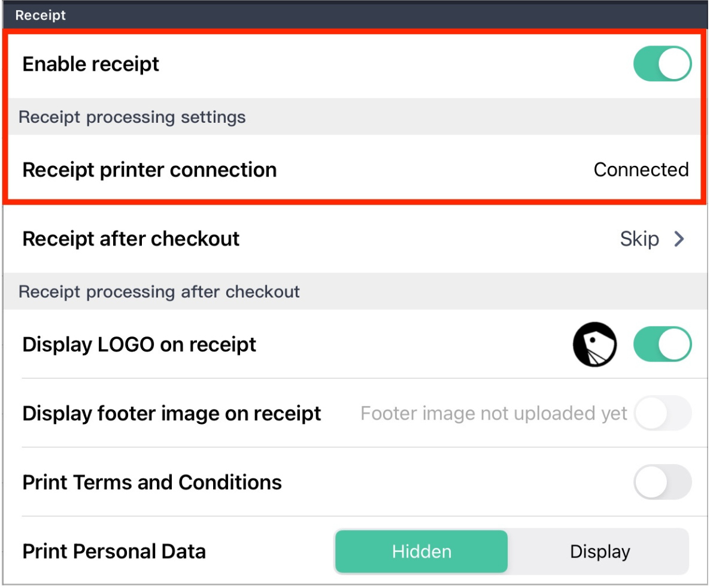Select the Enable receipt label
710x588 pixels.
coord(90,64)
